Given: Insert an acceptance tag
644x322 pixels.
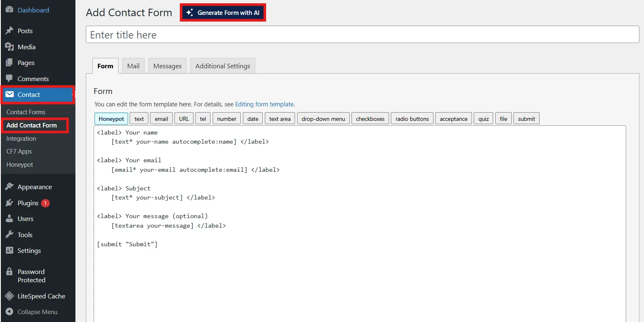Looking at the screenshot, I should [453, 119].
